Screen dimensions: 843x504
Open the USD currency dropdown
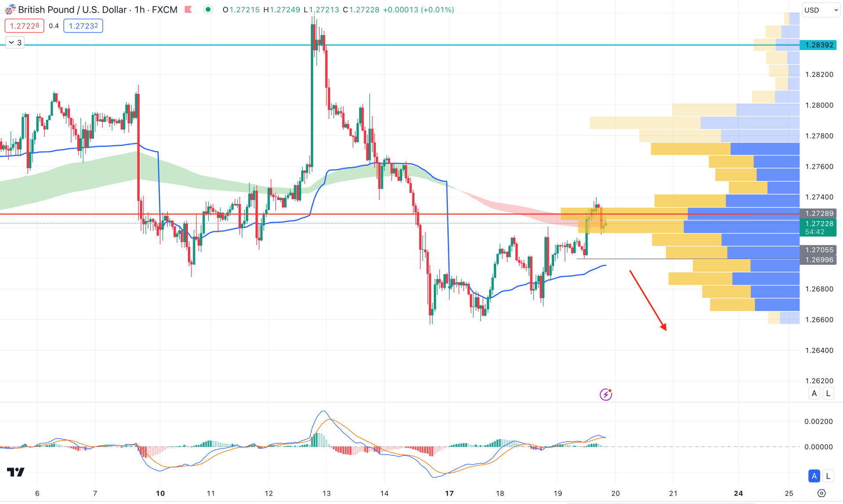pos(821,10)
